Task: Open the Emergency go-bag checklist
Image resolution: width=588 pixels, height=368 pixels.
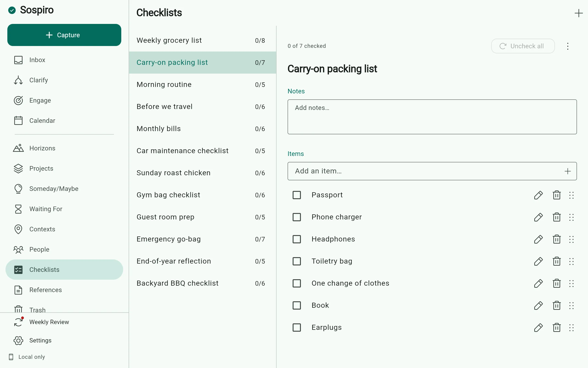Action: pyautogui.click(x=202, y=239)
